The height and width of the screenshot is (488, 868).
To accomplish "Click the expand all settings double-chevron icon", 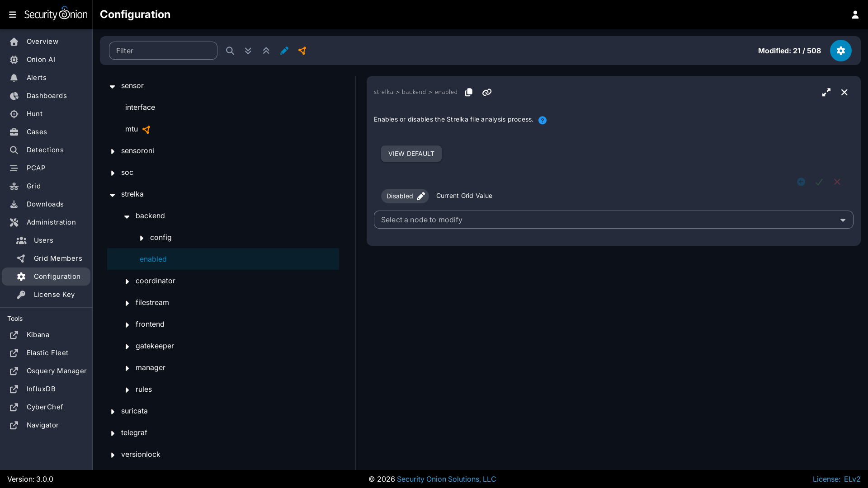I will point(248,51).
